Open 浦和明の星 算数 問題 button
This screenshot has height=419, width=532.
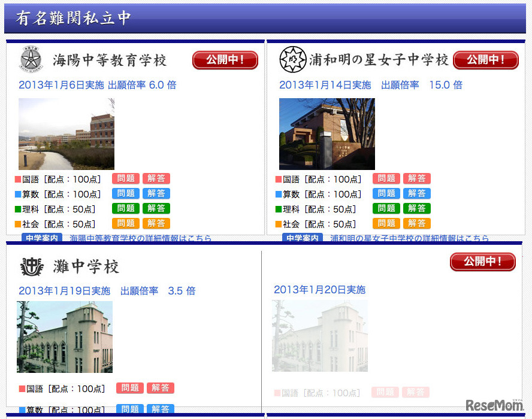click(386, 193)
